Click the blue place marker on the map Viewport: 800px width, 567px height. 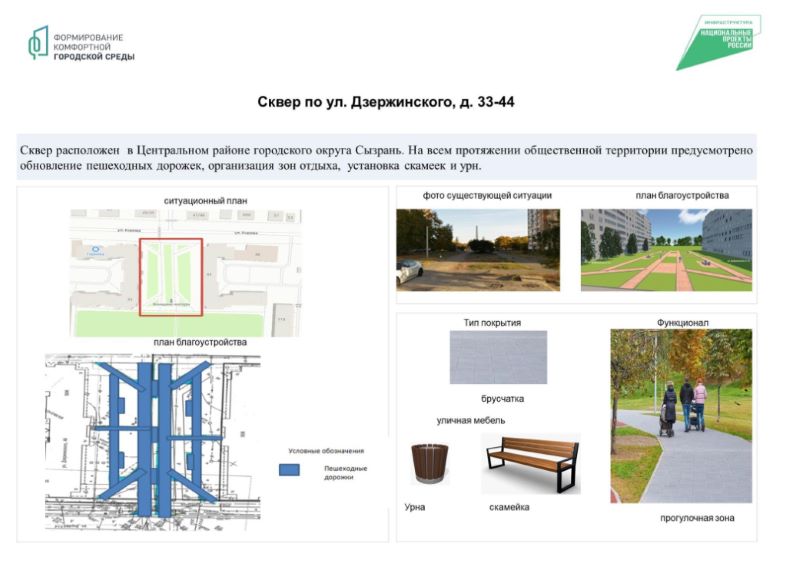pos(96,250)
